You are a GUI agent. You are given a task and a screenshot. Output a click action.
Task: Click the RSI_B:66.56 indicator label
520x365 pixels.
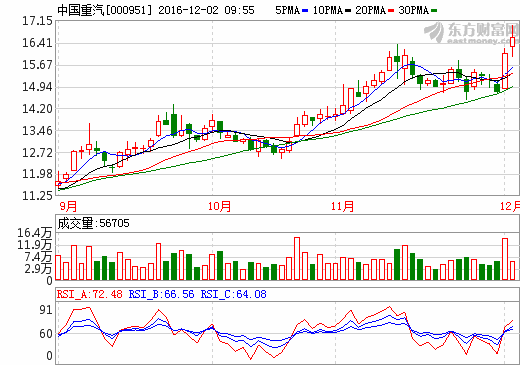point(161,294)
